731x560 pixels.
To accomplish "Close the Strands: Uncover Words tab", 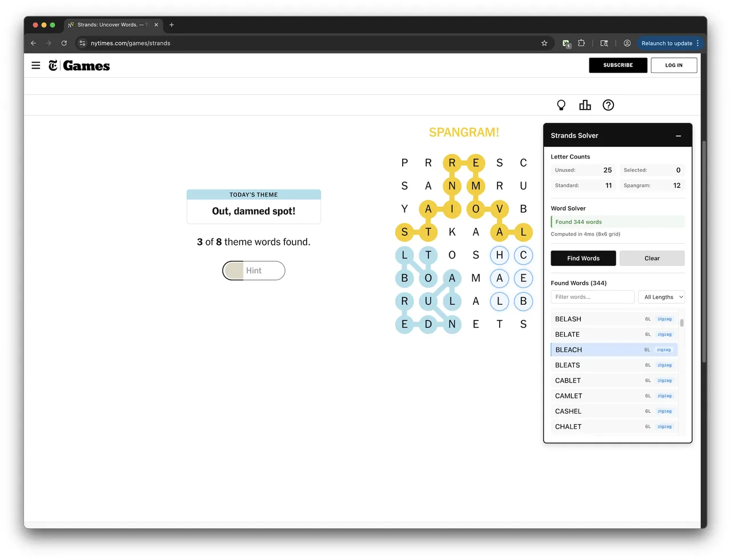I will pos(156,25).
